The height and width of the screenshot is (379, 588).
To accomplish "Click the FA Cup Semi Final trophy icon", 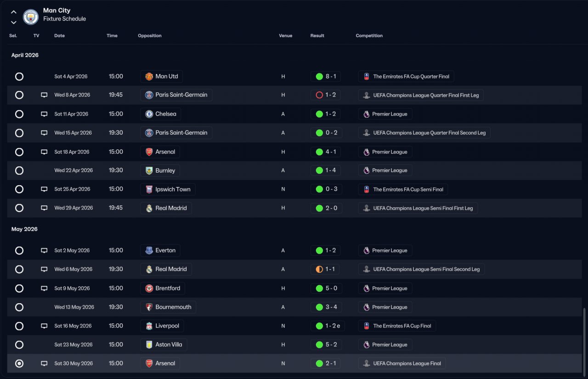I will (x=367, y=189).
